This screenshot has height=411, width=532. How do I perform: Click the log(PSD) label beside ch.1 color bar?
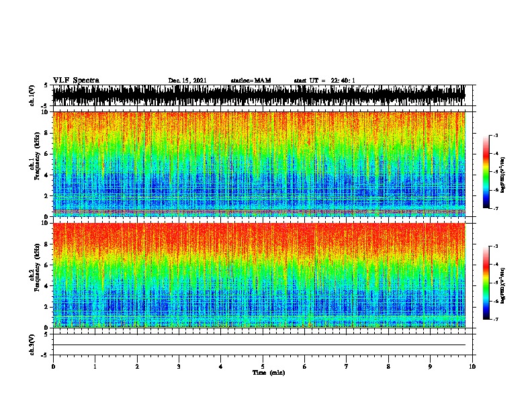coord(503,175)
